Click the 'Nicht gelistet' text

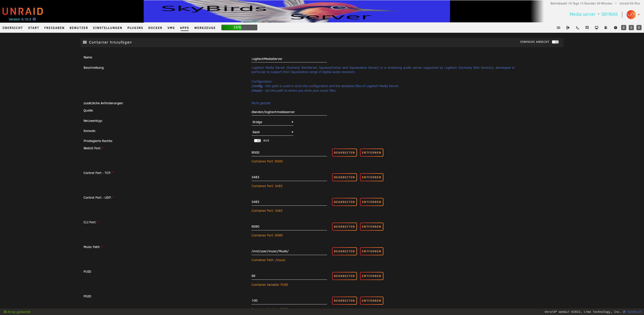pos(261,103)
